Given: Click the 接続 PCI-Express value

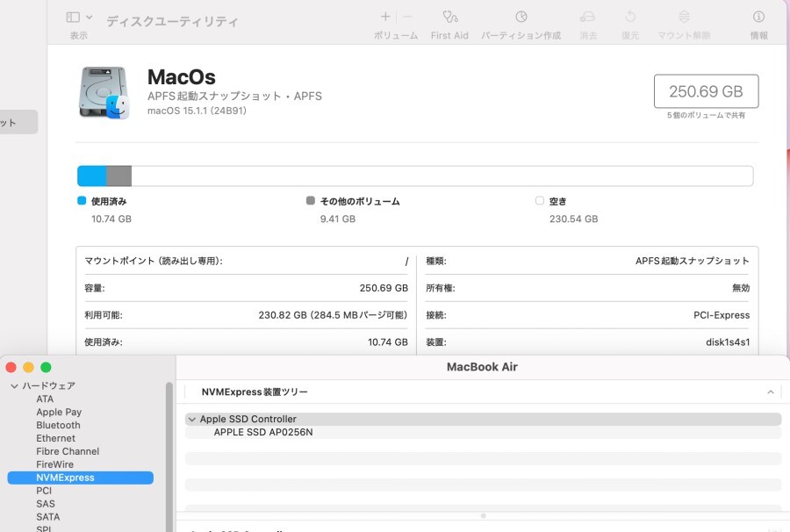Looking at the screenshot, I should pyautogui.click(x=722, y=315).
